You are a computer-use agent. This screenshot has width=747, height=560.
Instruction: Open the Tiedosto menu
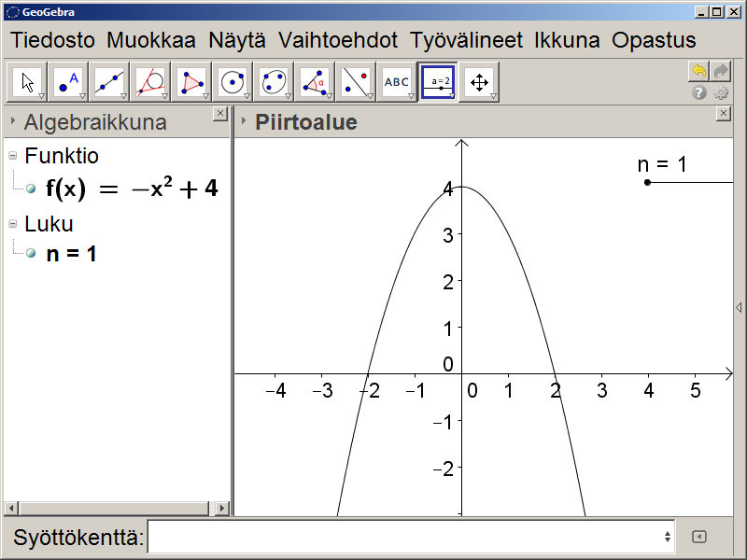53,40
